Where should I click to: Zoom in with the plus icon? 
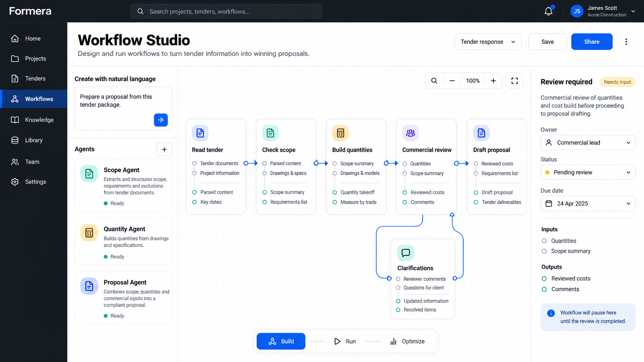[493, 81]
